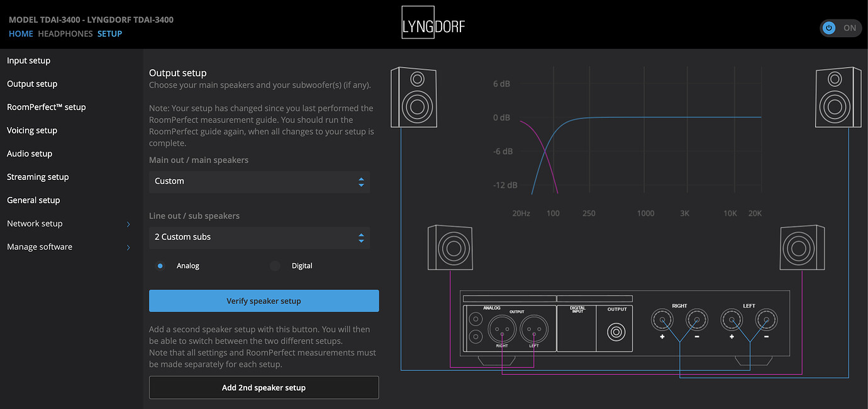
Task: Expand the Network setup chevron
Action: pos(128,224)
